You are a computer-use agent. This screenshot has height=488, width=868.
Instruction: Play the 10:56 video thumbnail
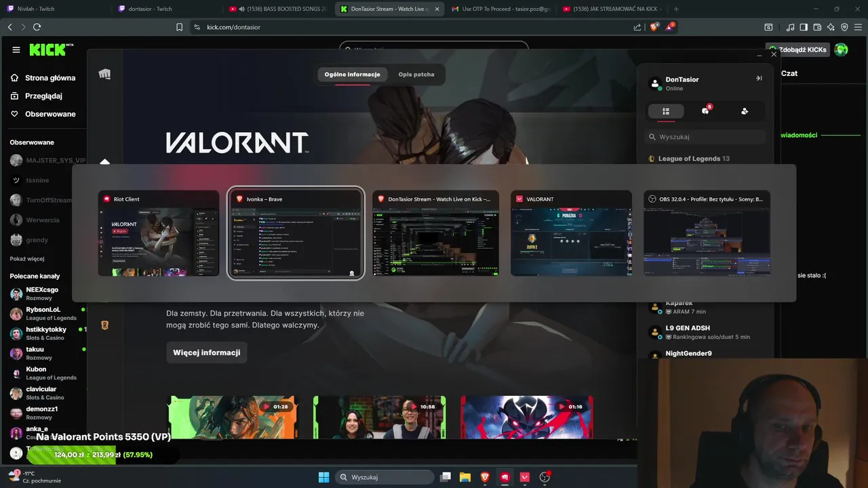pos(379,418)
